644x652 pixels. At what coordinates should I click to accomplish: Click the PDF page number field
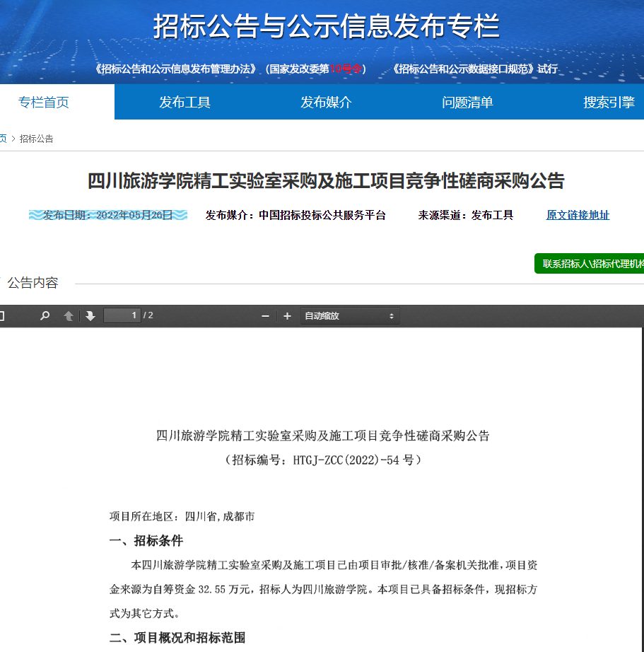(122, 315)
